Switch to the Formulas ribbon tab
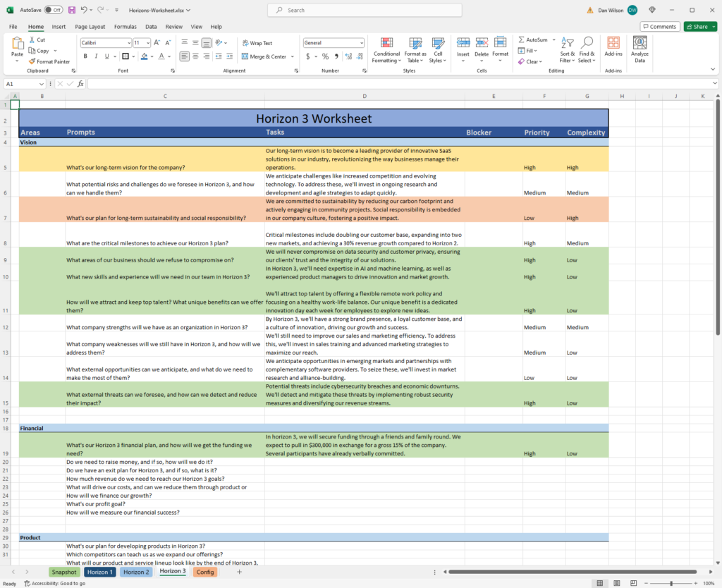The height and width of the screenshot is (588, 722). (125, 26)
